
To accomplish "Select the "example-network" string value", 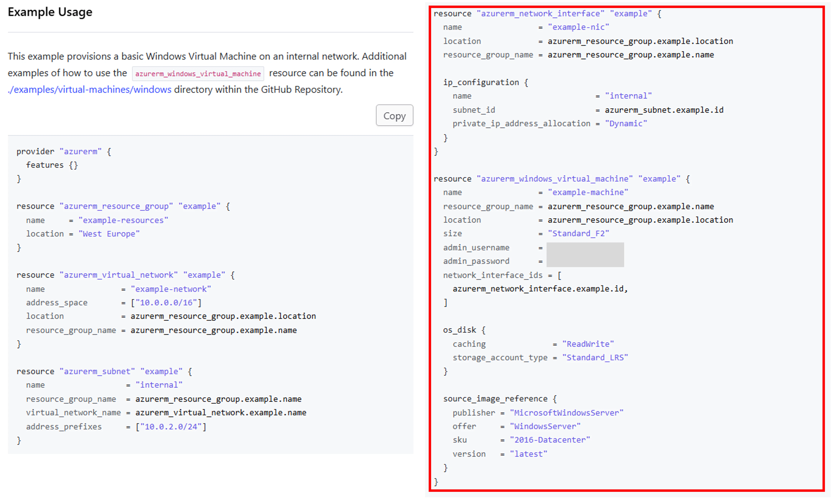I will click(171, 289).
